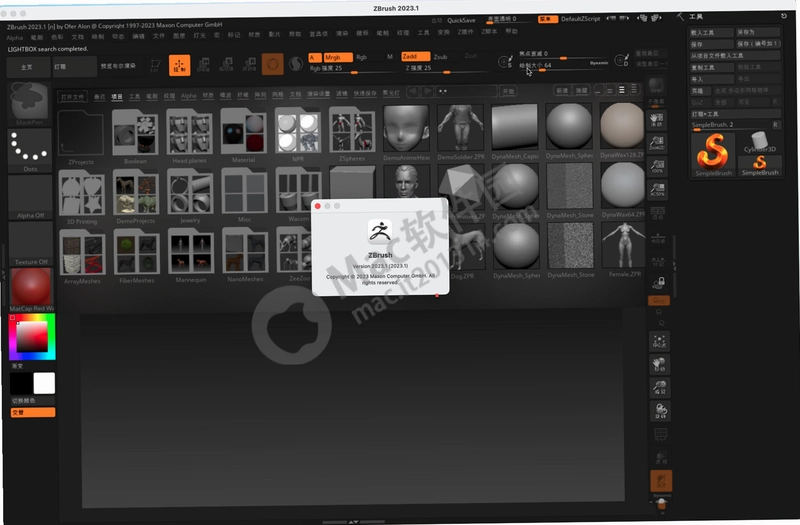Select the Cylinder3D tool
The width and height of the screenshot is (800, 525).
coord(759,142)
